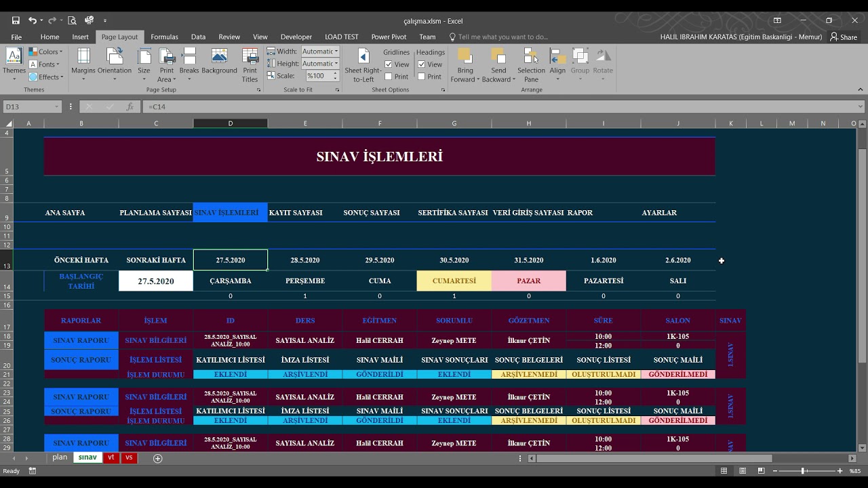Select the 'plan' sheet tab

pos(60,457)
